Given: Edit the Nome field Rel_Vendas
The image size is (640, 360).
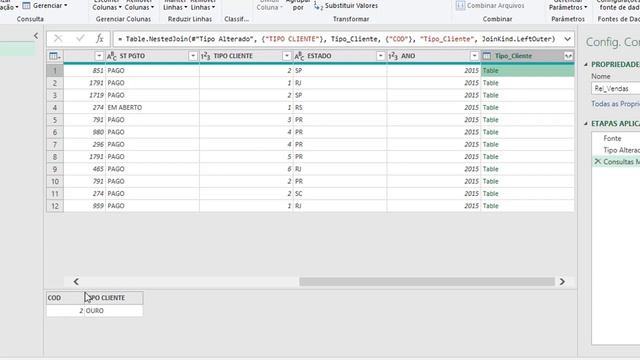Looking at the screenshot, I should coord(616,89).
